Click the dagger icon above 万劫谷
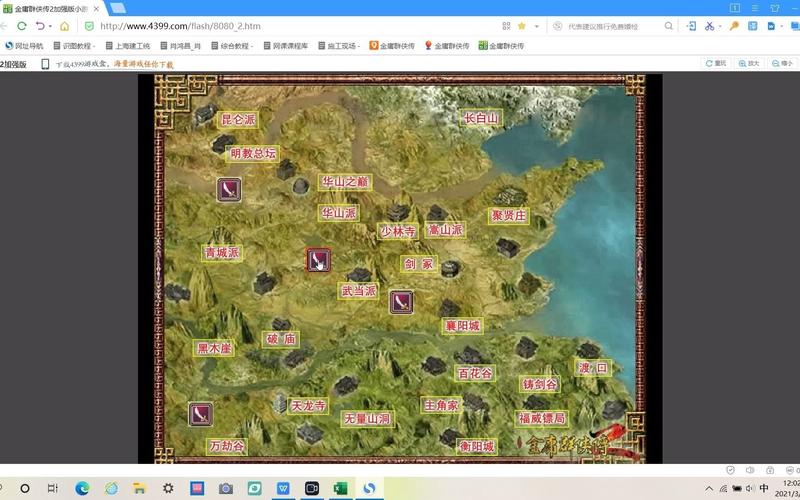 click(x=201, y=414)
